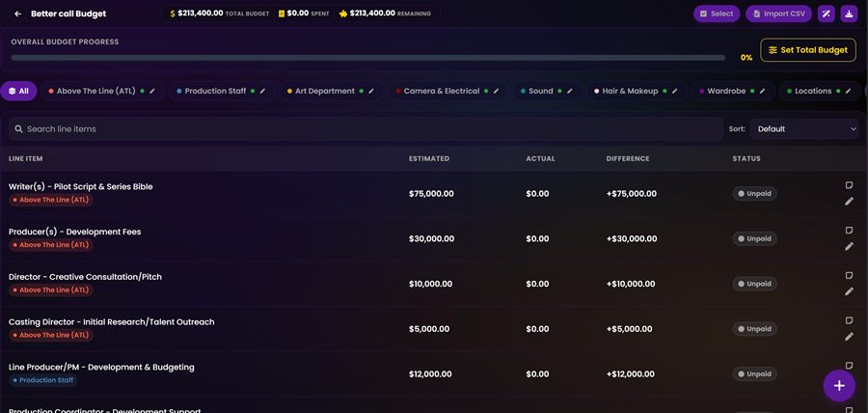
Task: Open note icon for Director Creative Consultation row
Action: [849, 276]
